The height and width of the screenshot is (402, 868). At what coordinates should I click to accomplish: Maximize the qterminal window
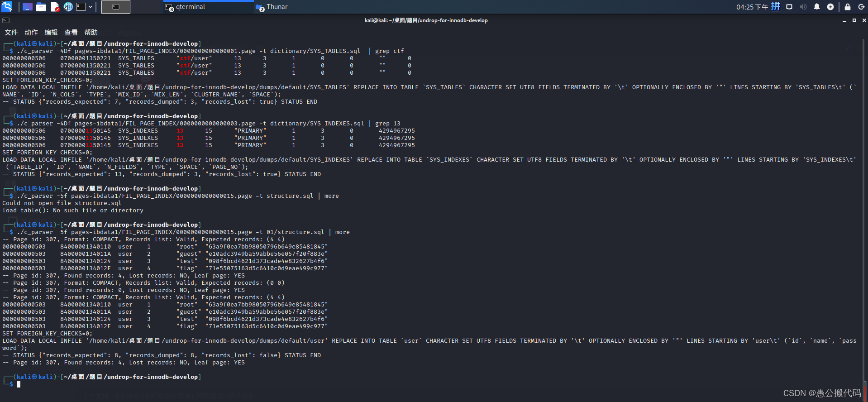tap(854, 20)
